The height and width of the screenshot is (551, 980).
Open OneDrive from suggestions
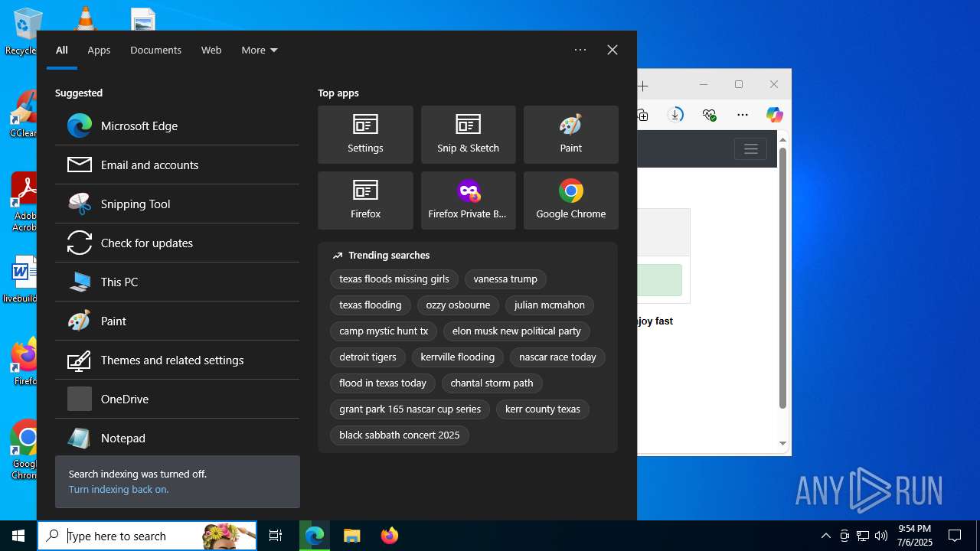(x=177, y=399)
